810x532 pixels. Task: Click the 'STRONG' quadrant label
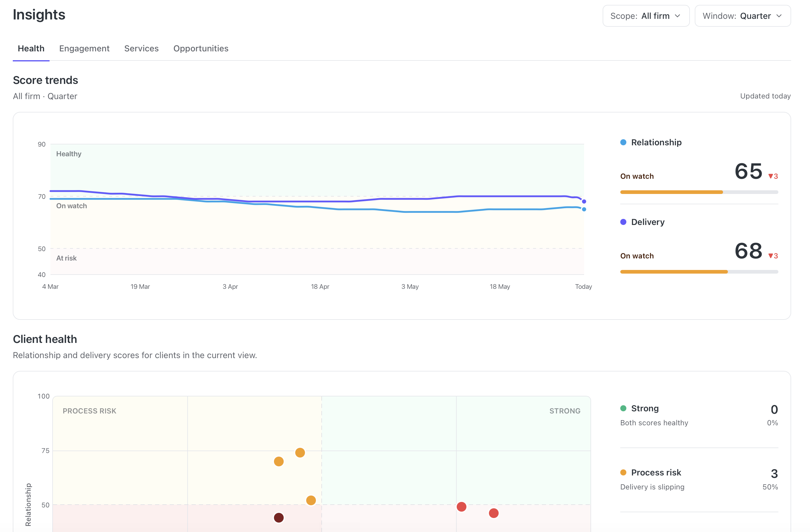click(565, 411)
